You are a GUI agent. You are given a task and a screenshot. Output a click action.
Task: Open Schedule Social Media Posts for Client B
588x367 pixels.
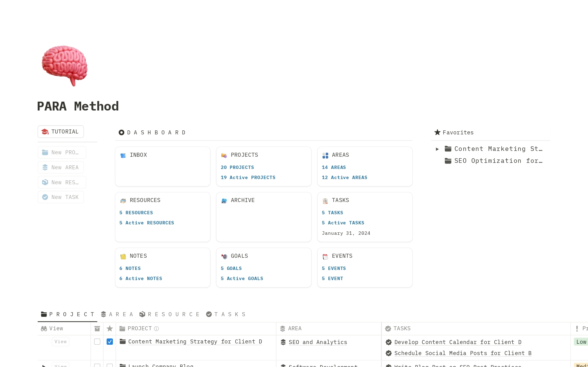pos(463,353)
